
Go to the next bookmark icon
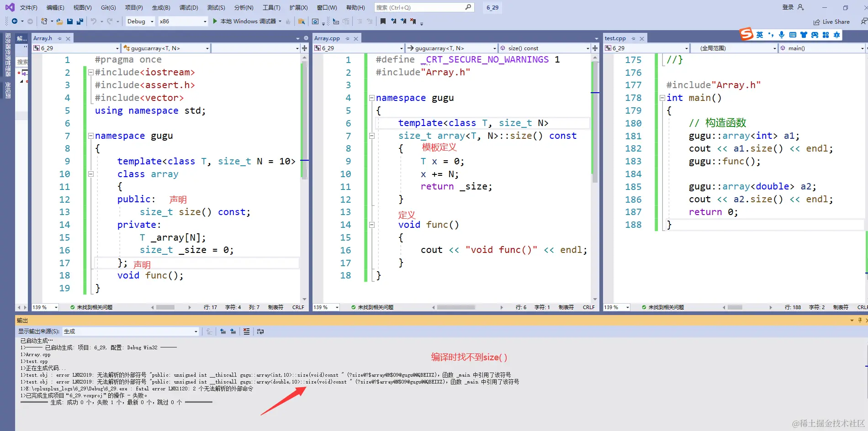pyautogui.click(x=403, y=21)
